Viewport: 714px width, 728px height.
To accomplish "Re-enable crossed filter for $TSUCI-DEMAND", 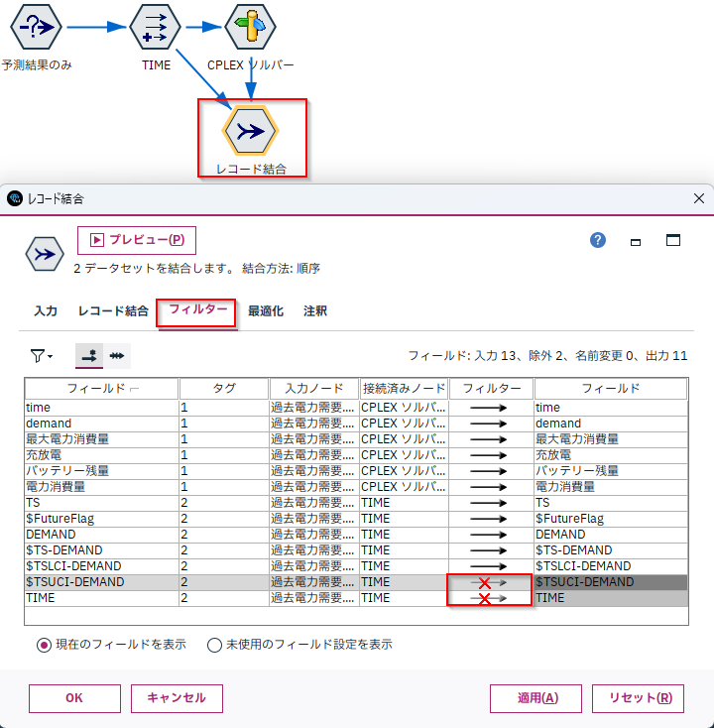I will click(488, 582).
